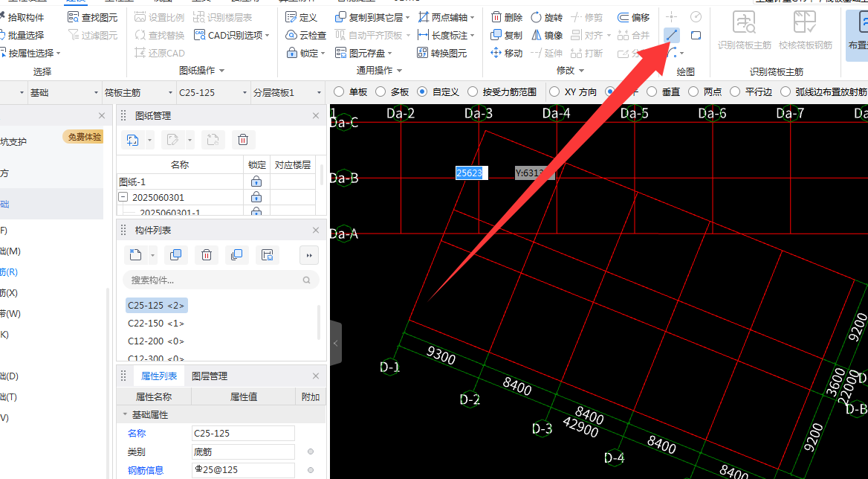Click the trash icon in 图纸管理 panel
Screen dimensions: 868x479
coord(242,140)
